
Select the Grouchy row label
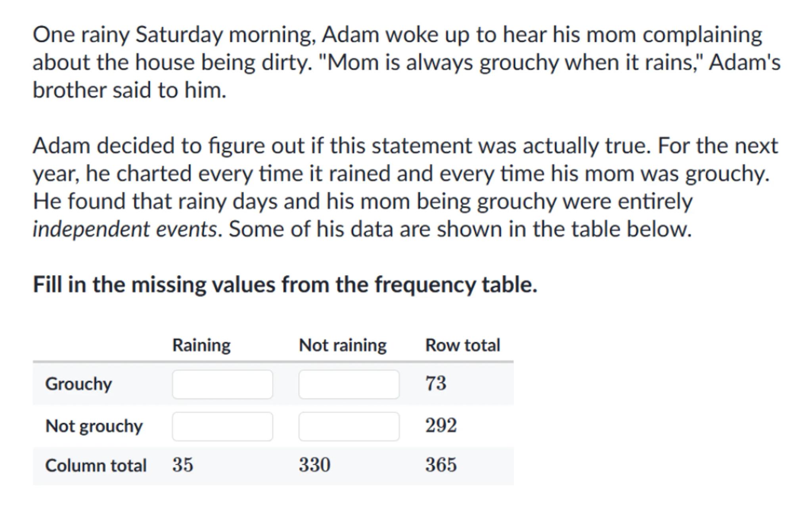point(79,384)
